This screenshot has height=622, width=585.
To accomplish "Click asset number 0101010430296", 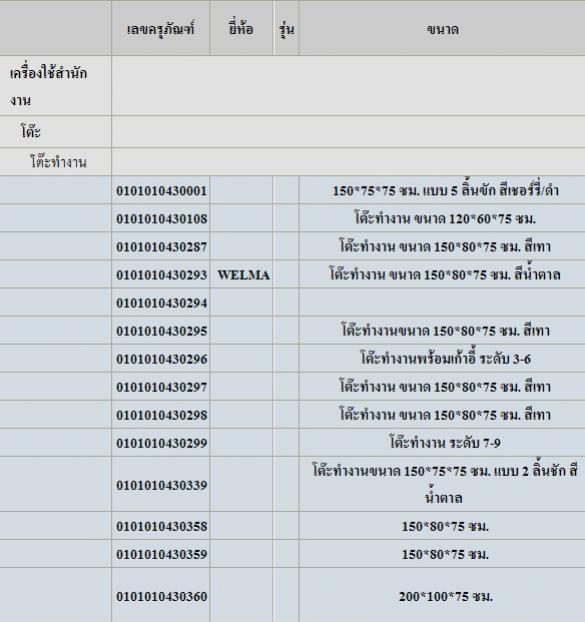I will [161, 359].
